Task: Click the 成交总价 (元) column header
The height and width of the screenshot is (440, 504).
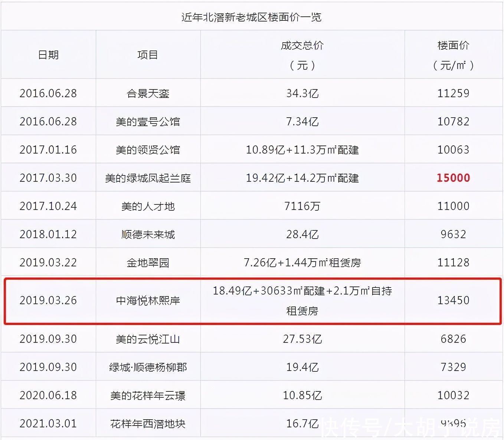Action: point(302,55)
